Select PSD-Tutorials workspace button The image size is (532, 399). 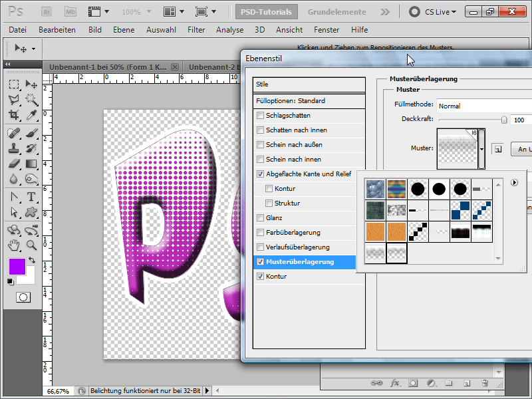[267, 12]
